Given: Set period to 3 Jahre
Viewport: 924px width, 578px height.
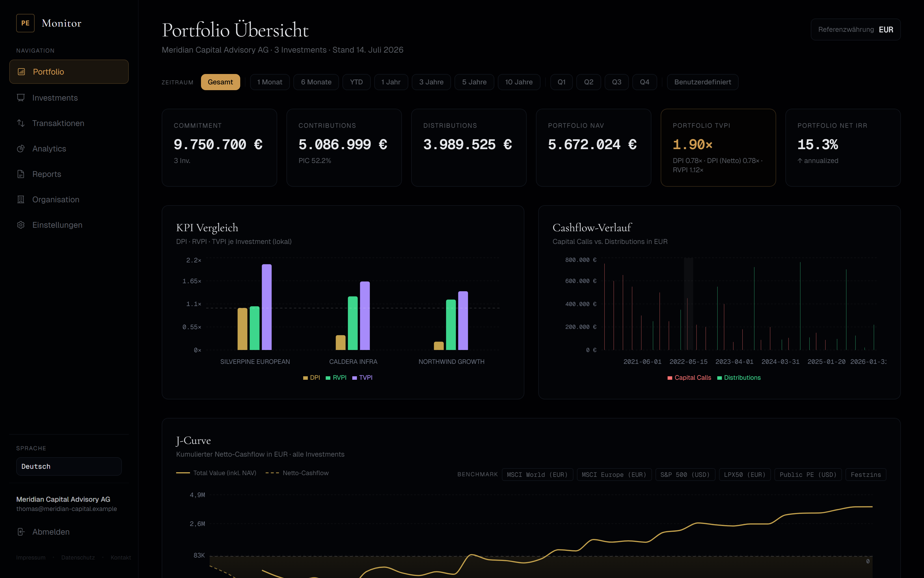Looking at the screenshot, I should tap(431, 82).
